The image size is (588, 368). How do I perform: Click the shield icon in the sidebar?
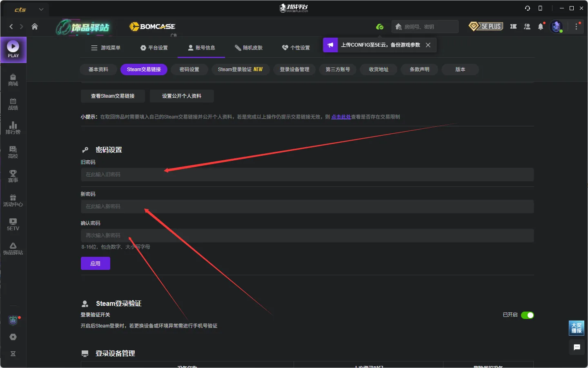point(13,321)
